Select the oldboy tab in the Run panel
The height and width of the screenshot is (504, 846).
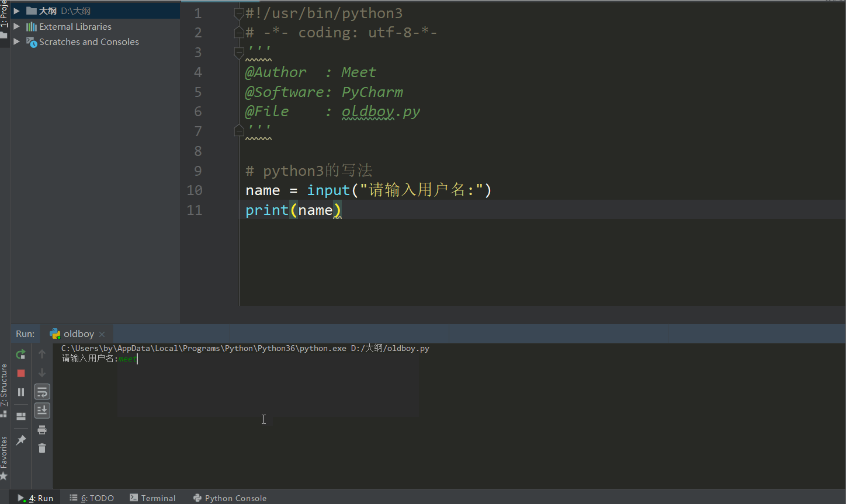coord(78,333)
